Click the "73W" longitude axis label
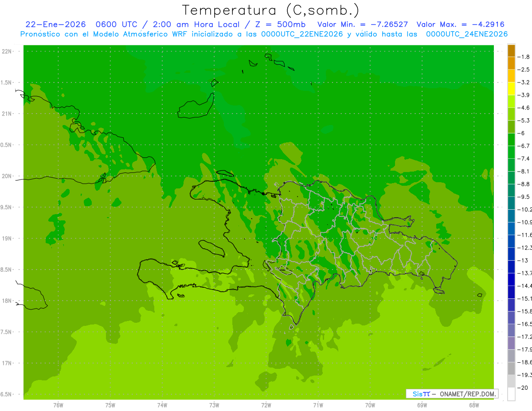The height and width of the screenshot is (411, 532). (x=214, y=405)
